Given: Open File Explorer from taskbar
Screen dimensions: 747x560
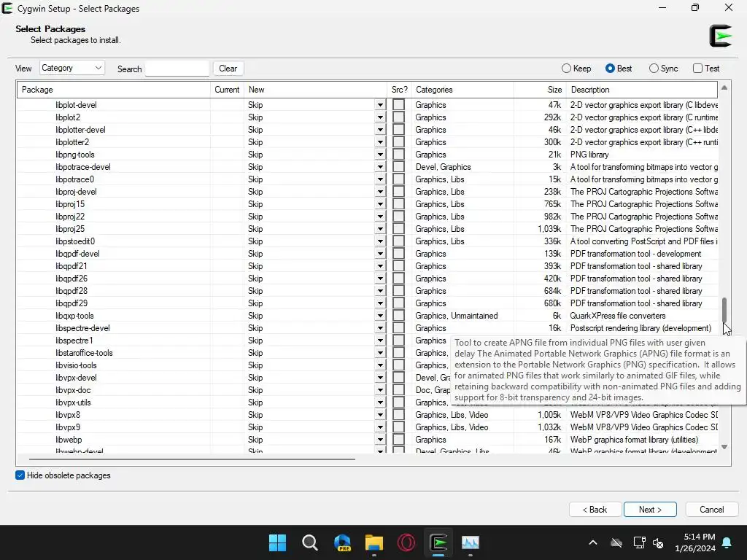Looking at the screenshot, I should pyautogui.click(x=374, y=542).
